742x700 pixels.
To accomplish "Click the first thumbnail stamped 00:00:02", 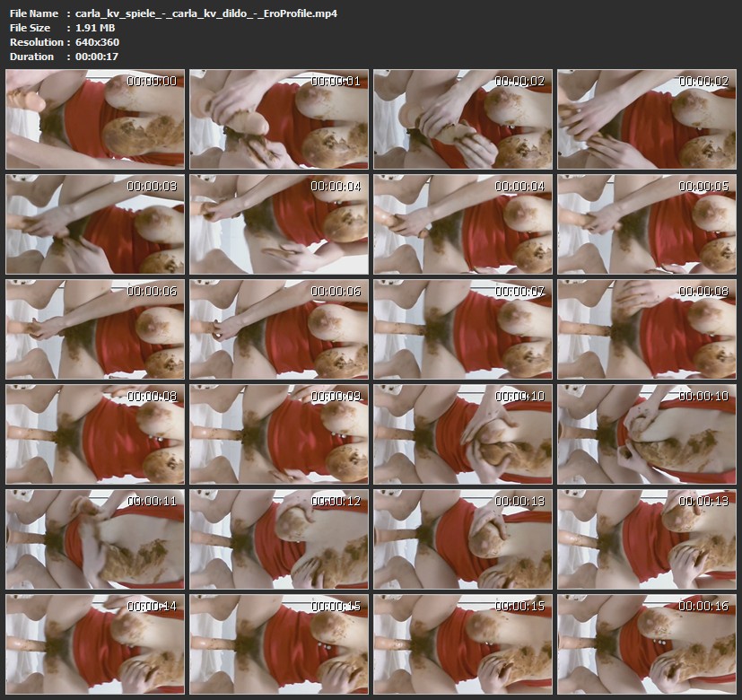I will [463, 120].
